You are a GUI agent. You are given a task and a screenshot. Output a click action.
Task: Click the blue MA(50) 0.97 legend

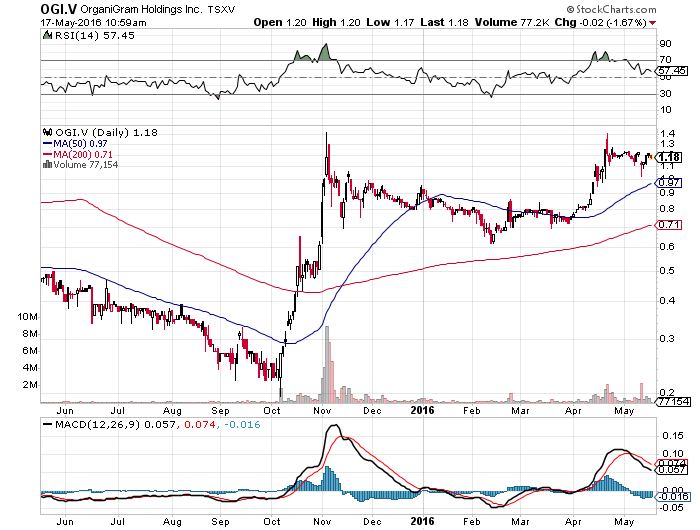[x=75, y=144]
